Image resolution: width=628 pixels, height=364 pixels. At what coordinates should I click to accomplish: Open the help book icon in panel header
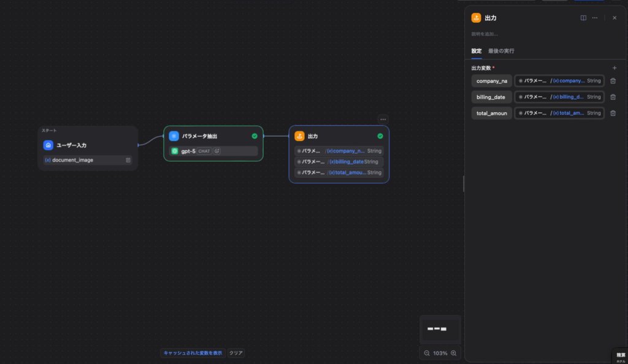pos(583,18)
